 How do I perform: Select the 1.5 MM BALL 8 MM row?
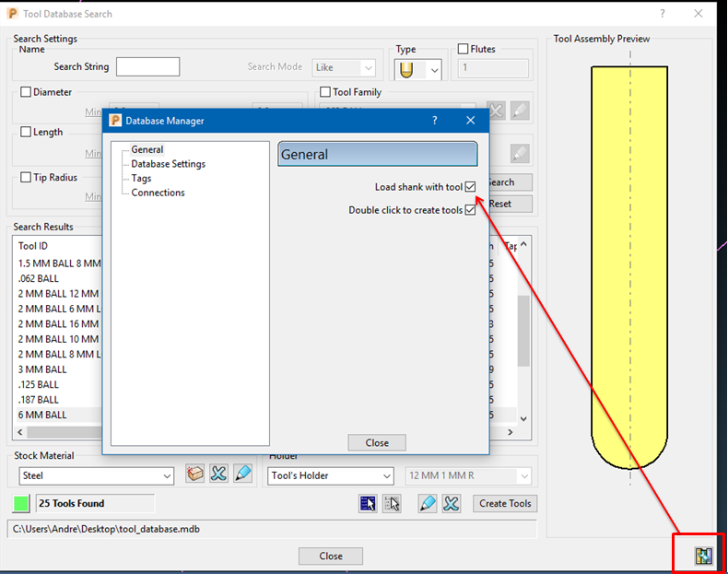(x=59, y=264)
